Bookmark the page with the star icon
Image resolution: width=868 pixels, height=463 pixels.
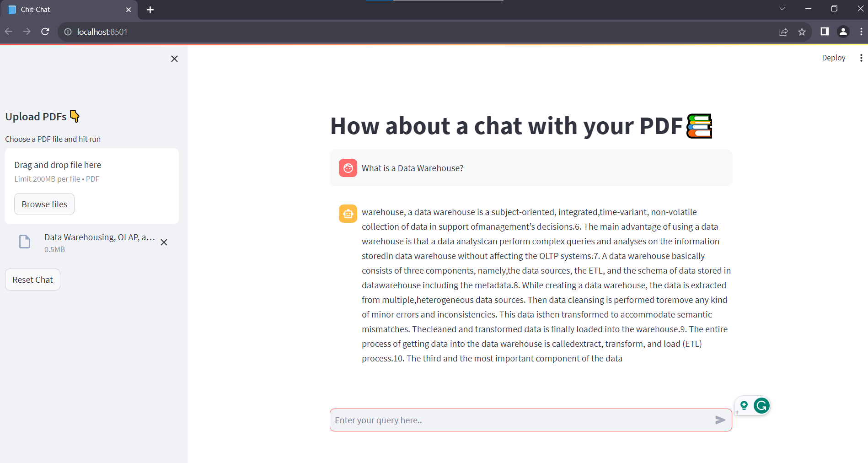(x=802, y=32)
